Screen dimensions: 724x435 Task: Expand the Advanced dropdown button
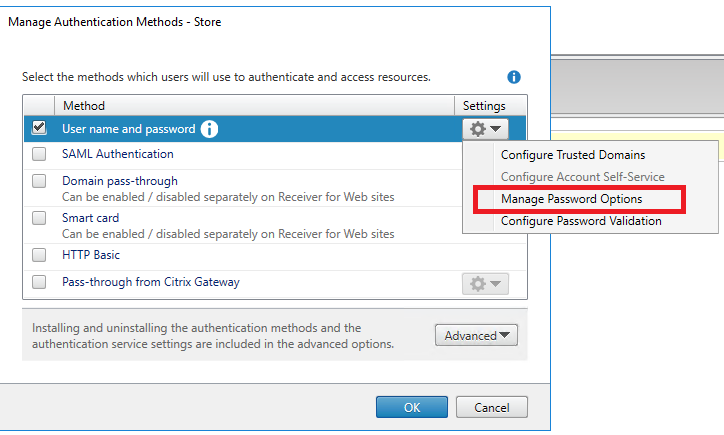[476, 336]
